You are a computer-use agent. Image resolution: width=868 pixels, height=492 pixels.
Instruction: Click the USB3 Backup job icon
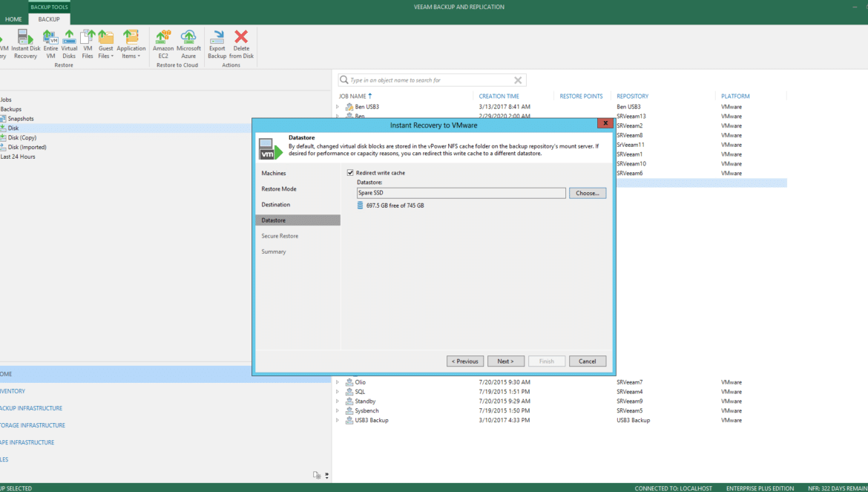pyautogui.click(x=349, y=420)
